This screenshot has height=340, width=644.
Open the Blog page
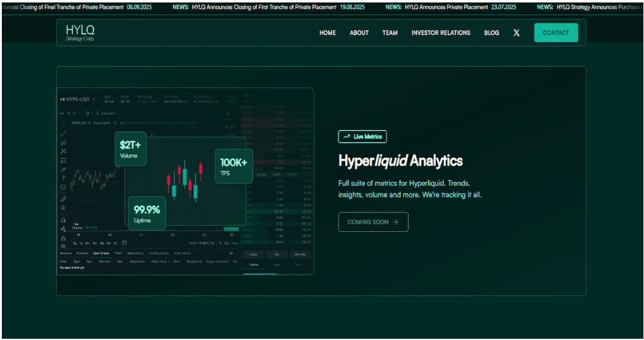pos(491,33)
